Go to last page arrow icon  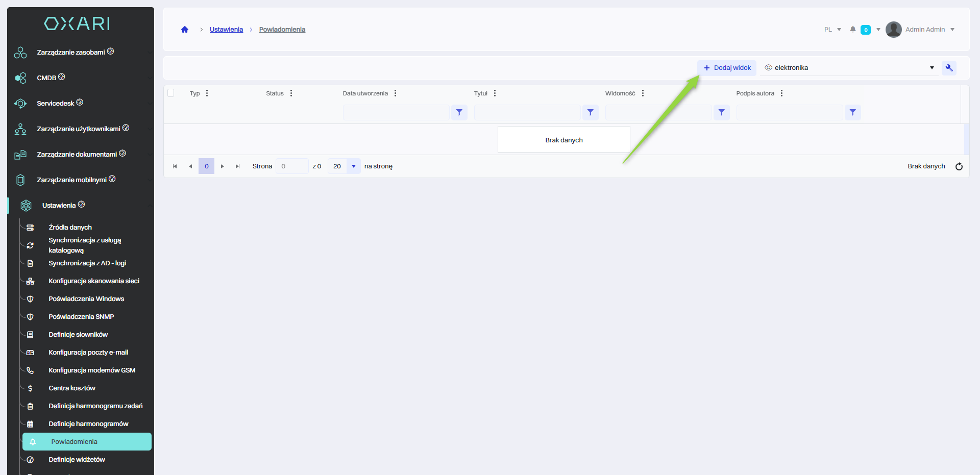tap(237, 166)
